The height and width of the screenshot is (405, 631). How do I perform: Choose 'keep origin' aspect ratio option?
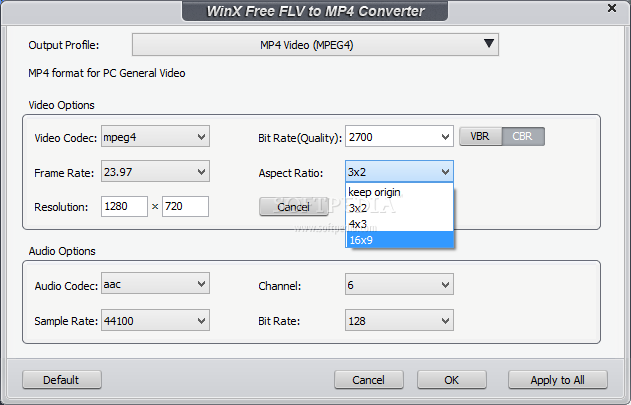pyautogui.click(x=399, y=192)
